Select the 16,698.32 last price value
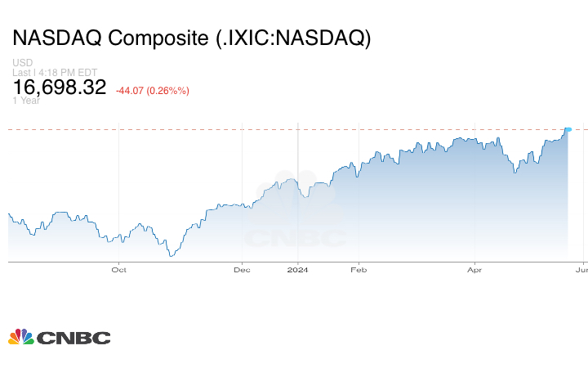588x368 pixels. (60, 88)
